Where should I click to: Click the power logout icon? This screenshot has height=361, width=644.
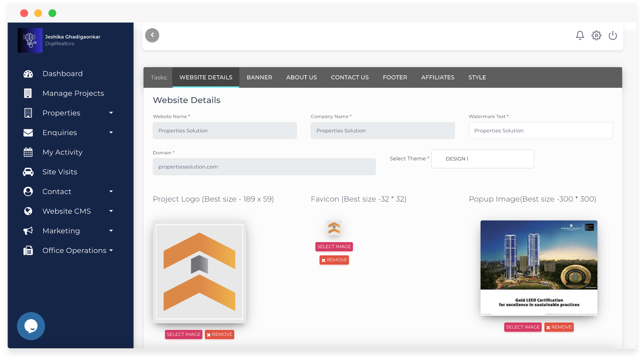click(613, 35)
